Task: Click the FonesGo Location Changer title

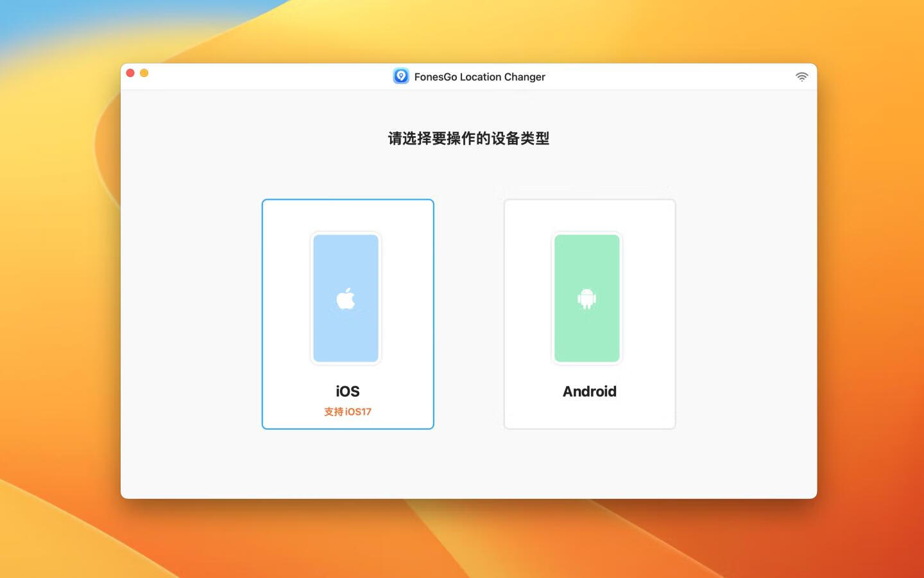Action: click(480, 77)
